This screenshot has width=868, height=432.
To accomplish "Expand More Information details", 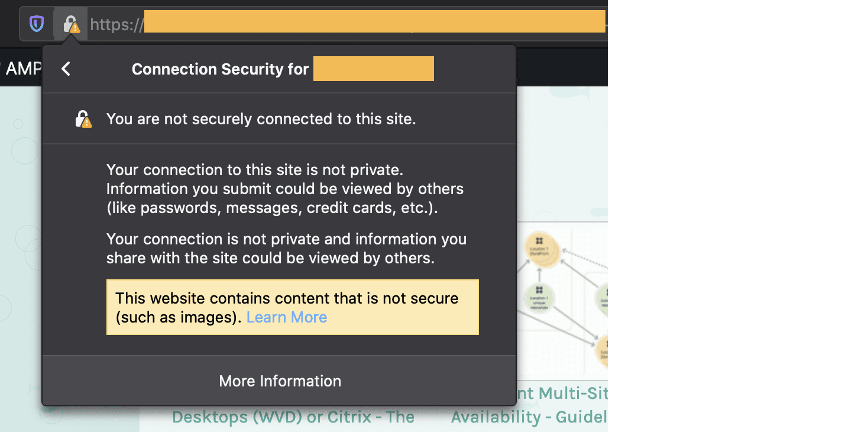I will (x=280, y=381).
